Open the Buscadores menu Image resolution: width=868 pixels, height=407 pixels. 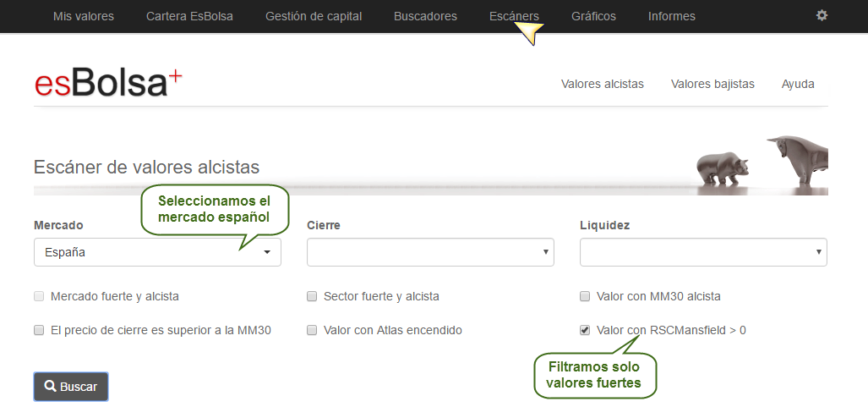pyautogui.click(x=425, y=16)
